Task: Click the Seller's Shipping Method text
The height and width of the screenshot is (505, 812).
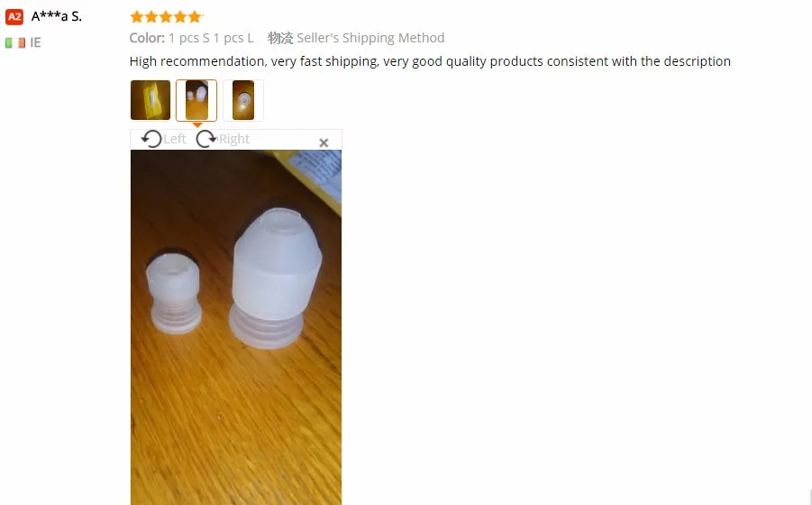Action: pyautogui.click(x=370, y=38)
